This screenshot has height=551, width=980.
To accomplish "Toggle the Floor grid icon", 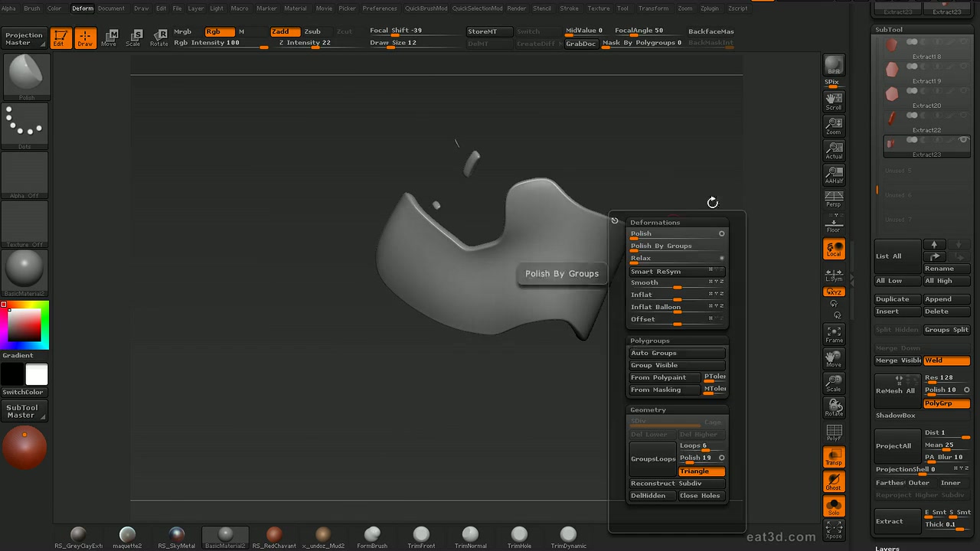I will tap(834, 224).
